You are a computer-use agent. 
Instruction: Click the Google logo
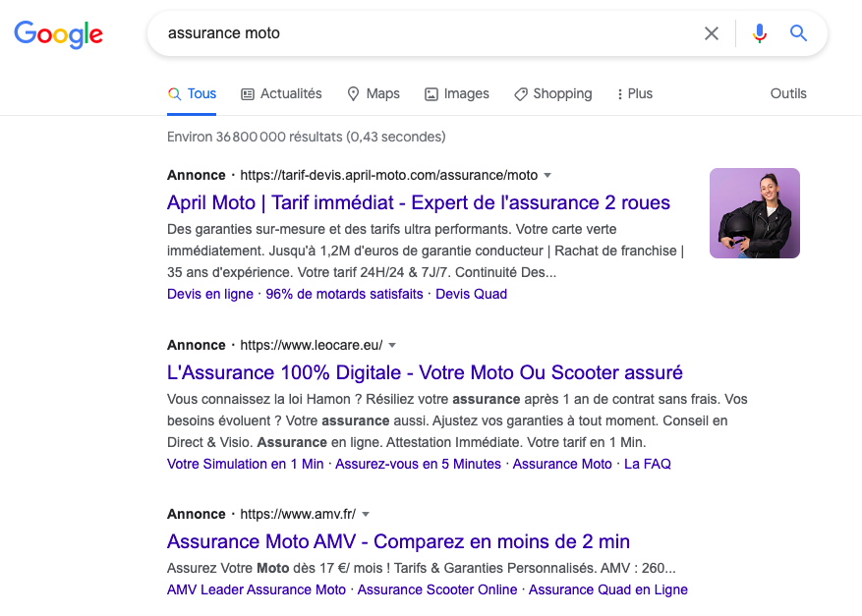(x=58, y=34)
